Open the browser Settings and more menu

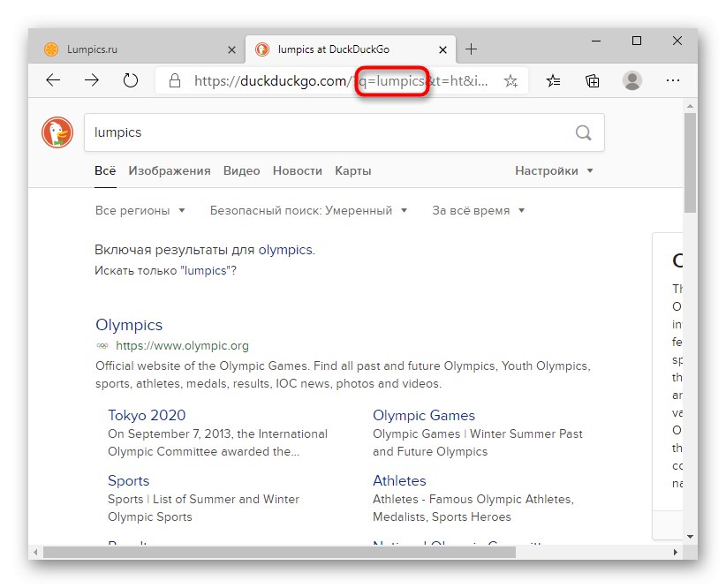673,81
